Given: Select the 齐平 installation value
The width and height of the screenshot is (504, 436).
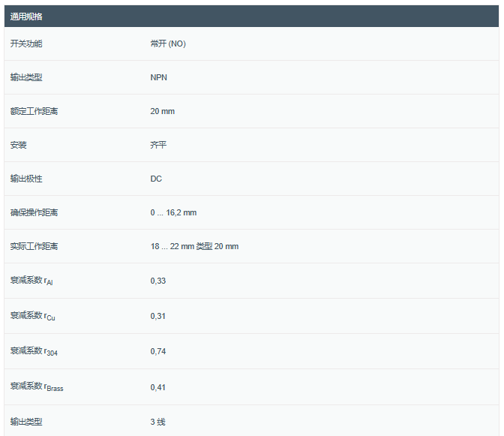Looking at the screenshot, I should pos(158,145).
